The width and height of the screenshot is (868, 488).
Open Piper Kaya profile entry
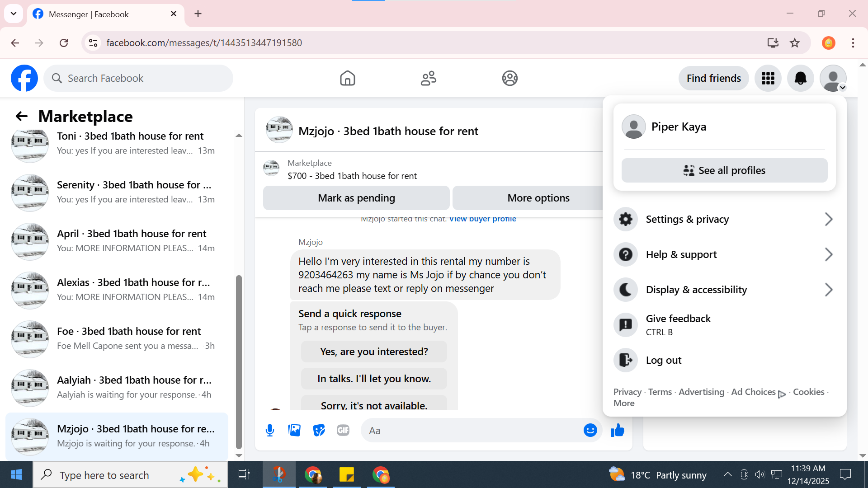pos(724,127)
